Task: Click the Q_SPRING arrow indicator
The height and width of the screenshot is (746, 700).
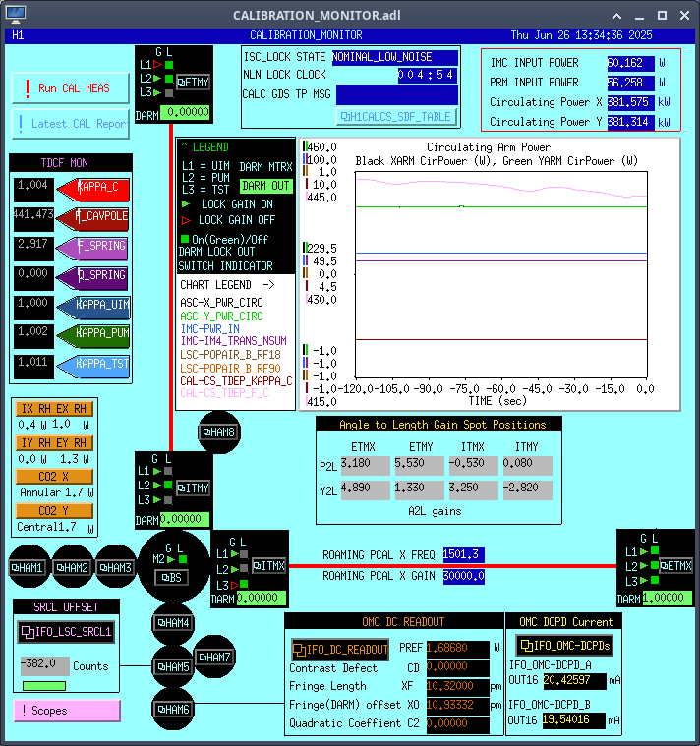Action: (x=93, y=277)
